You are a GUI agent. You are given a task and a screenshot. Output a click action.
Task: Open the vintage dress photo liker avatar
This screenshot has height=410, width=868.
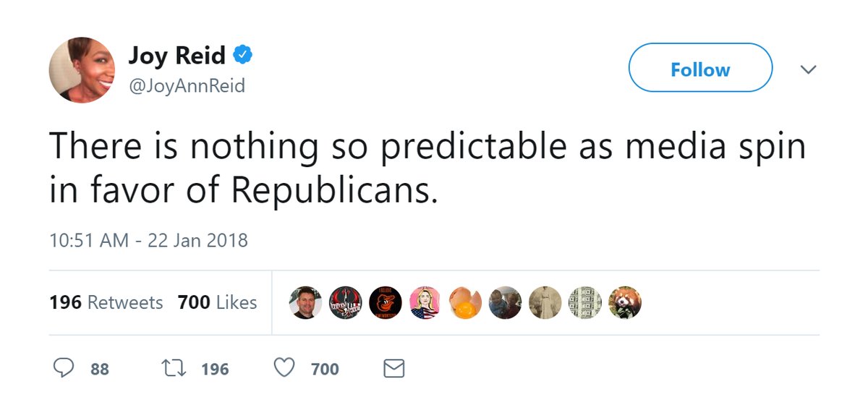pyautogui.click(x=545, y=302)
